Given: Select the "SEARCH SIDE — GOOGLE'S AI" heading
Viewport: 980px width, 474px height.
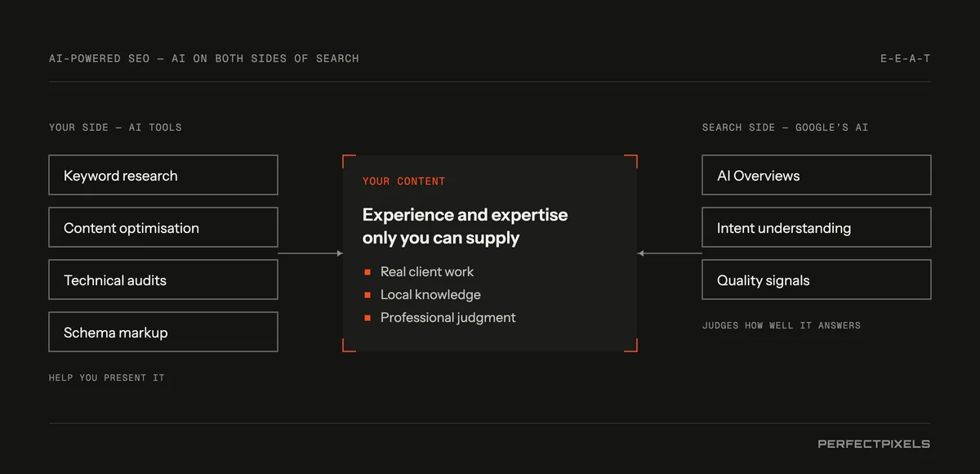Looking at the screenshot, I should tap(785, 127).
